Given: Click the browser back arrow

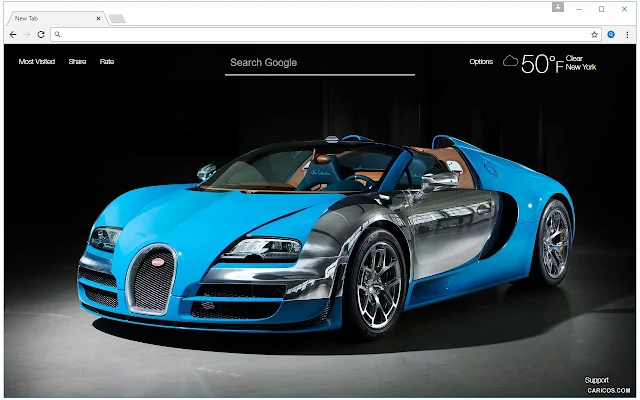Looking at the screenshot, I should [x=13, y=35].
